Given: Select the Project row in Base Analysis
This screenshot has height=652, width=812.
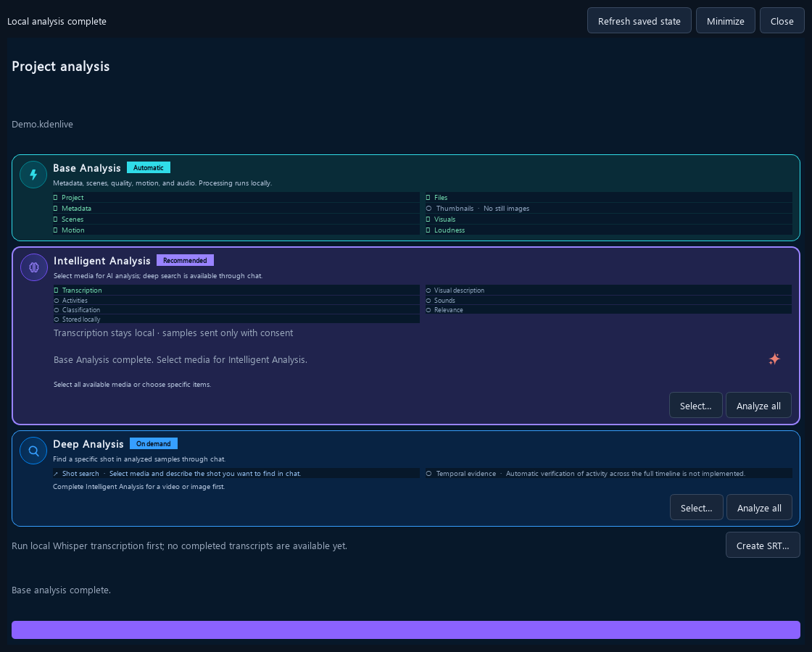Looking at the screenshot, I should click(x=236, y=197).
